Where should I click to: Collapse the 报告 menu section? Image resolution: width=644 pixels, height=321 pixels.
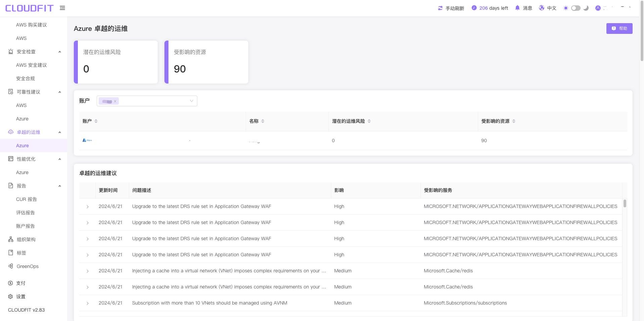(x=60, y=186)
